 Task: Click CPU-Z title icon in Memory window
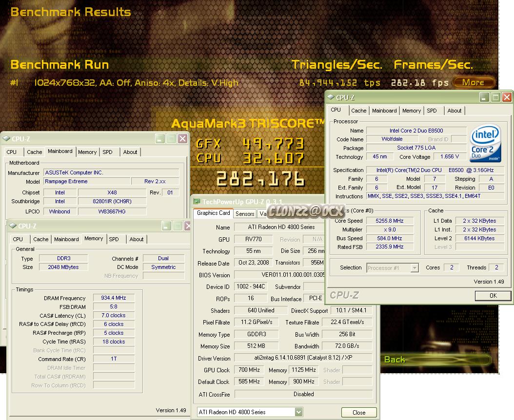point(13,226)
